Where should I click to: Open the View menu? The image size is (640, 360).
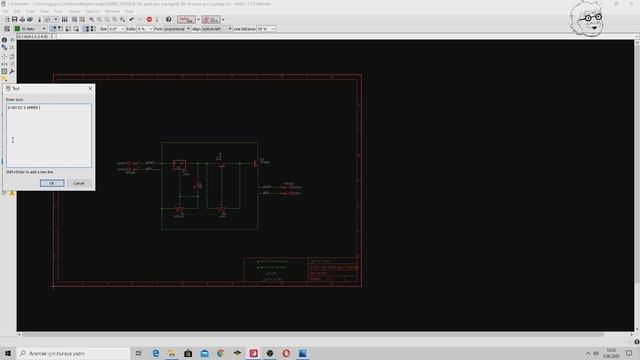(x=44, y=11)
